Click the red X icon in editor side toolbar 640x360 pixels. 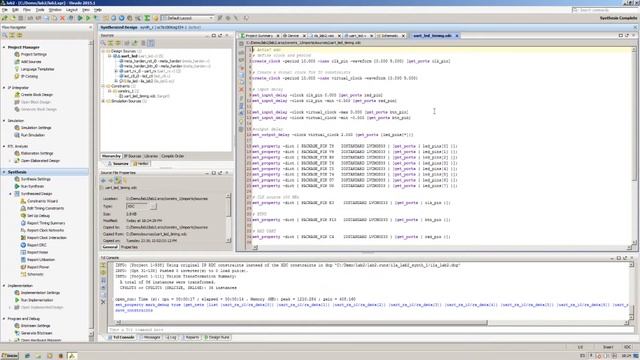[x=241, y=89]
